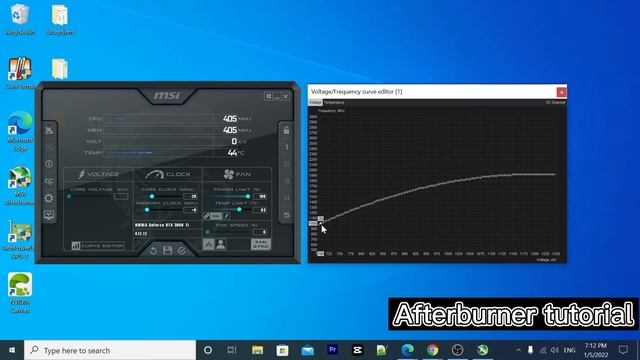Image resolution: width=640 pixels, height=360 pixels.
Task: Open the ENG language switcher in system tray
Action: pos(569,350)
